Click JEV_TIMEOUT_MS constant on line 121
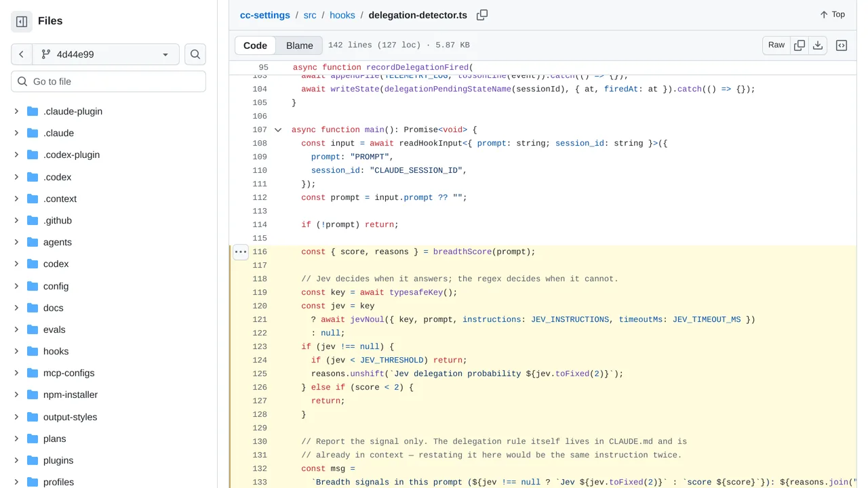 click(x=707, y=319)
